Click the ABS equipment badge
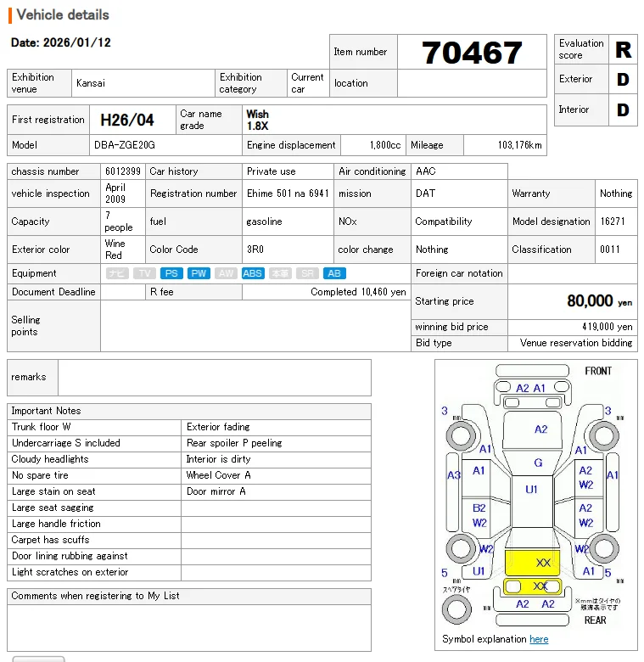Viewport: 644px width, 662px height. 252,273
